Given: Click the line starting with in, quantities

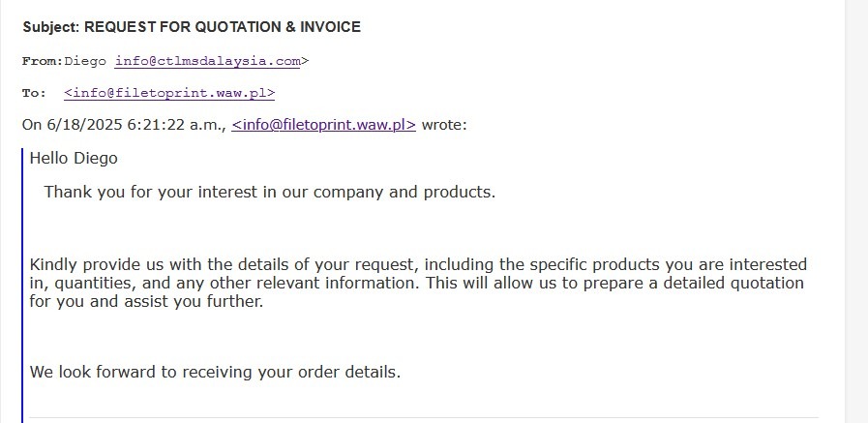Looking at the screenshot, I should coord(416,283).
